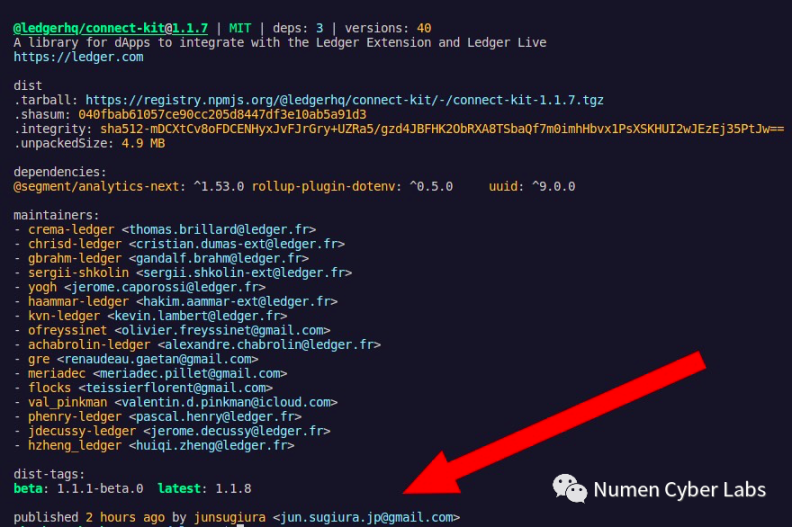Click email jerome.caporossi@ledger.fr
This screenshot has height=527, width=792.
165,288
